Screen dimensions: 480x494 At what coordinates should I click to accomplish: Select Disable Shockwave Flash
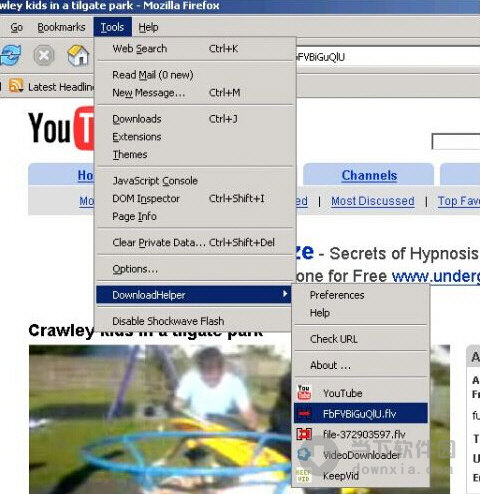click(195, 321)
